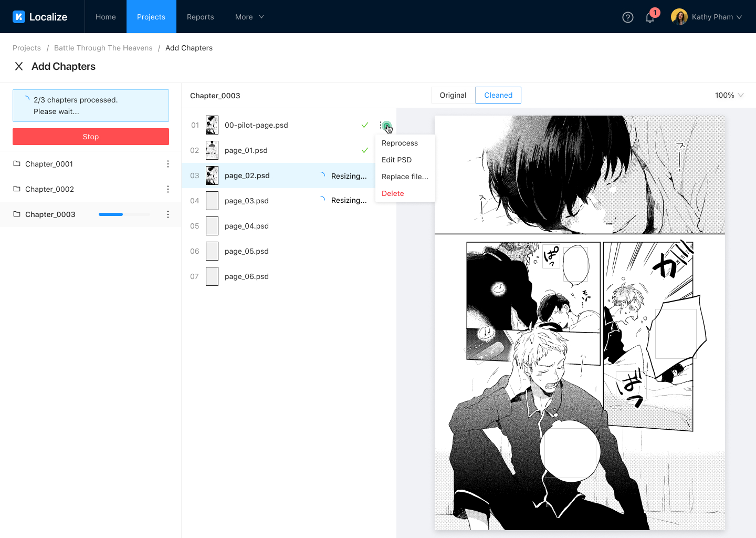Click Kathy Pham's profile avatar
The height and width of the screenshot is (538, 756).
[x=679, y=17]
